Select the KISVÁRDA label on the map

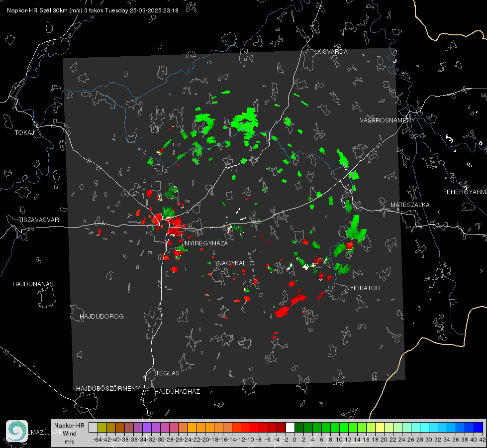tap(332, 52)
